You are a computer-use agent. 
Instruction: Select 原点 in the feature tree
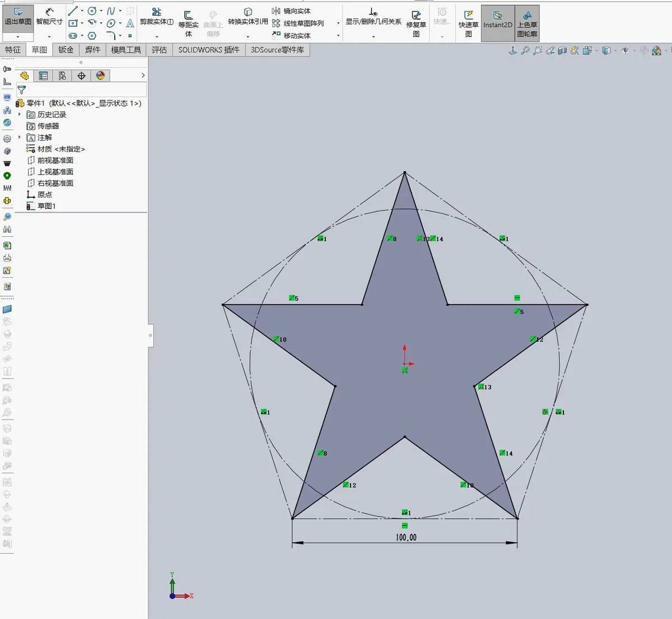[x=39, y=194]
